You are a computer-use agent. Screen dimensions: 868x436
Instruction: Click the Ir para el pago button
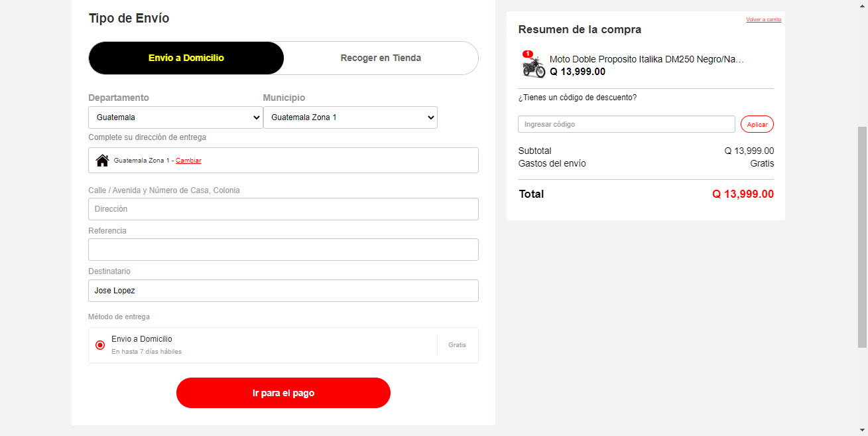click(x=283, y=393)
